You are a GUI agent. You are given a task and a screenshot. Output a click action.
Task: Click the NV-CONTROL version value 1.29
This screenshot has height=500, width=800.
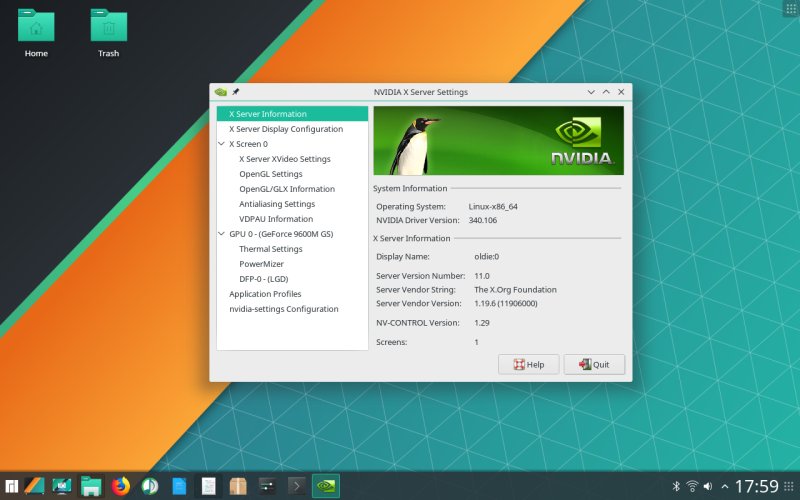(482, 323)
